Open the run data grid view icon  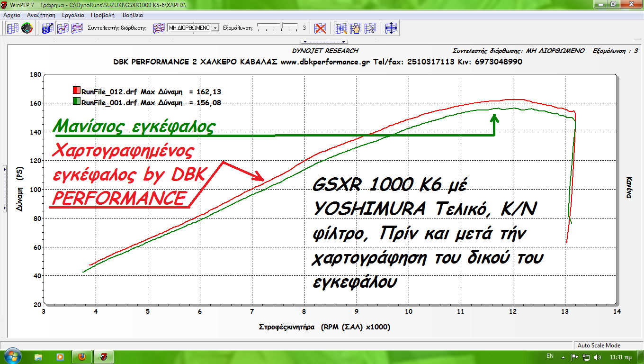(x=13, y=28)
